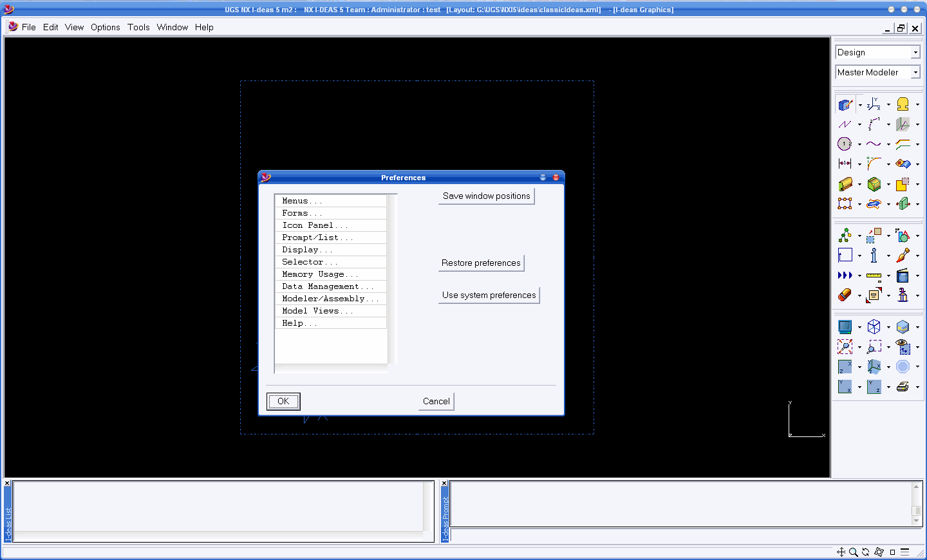
Task: Select the polylines zigzag tool
Action: click(845, 124)
